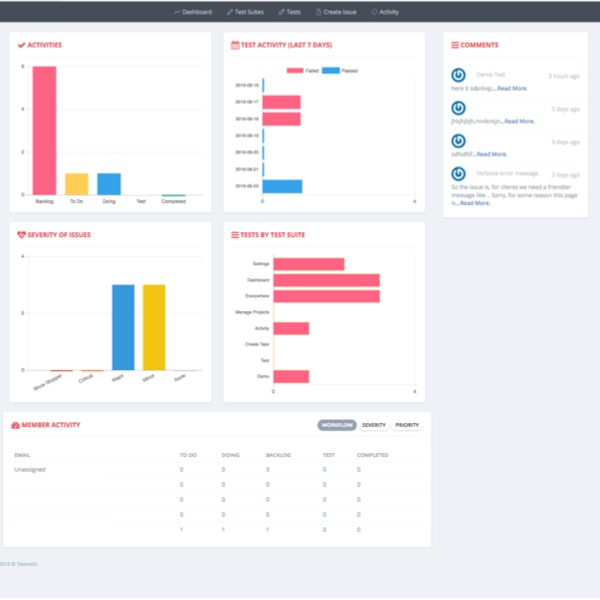
Task: Click the avatar of the Demo Test comment
Action: click(458, 75)
